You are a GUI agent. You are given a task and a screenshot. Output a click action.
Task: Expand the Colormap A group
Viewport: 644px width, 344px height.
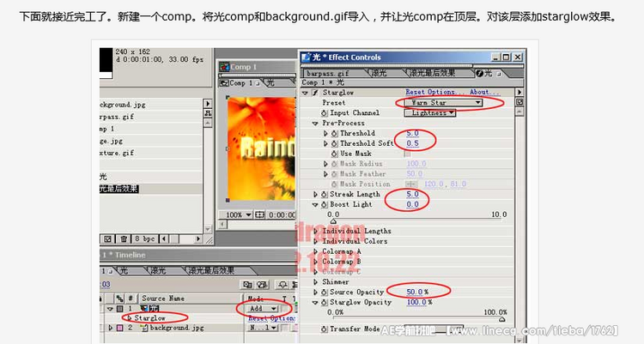point(315,251)
